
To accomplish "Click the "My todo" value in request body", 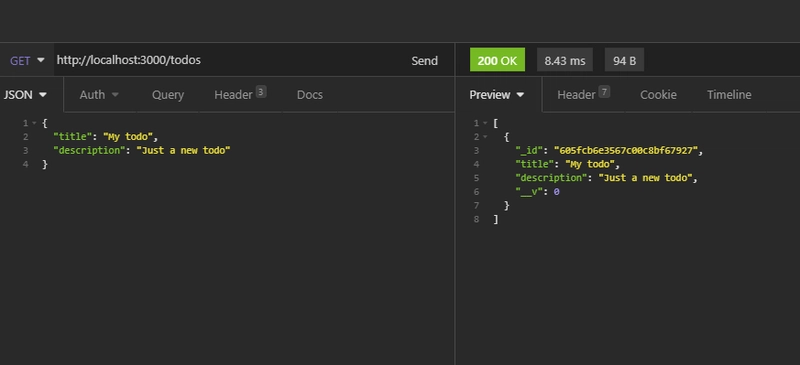I will tap(128, 136).
